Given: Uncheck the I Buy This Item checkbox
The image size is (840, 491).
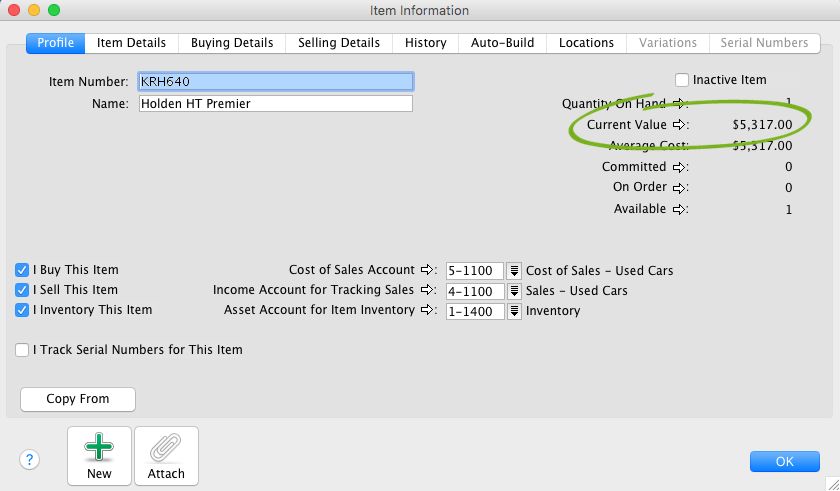Looking at the screenshot, I should 22,270.
